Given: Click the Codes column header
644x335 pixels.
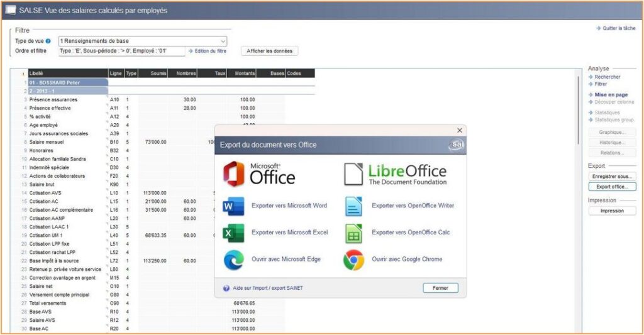Looking at the screenshot, I should pos(300,74).
